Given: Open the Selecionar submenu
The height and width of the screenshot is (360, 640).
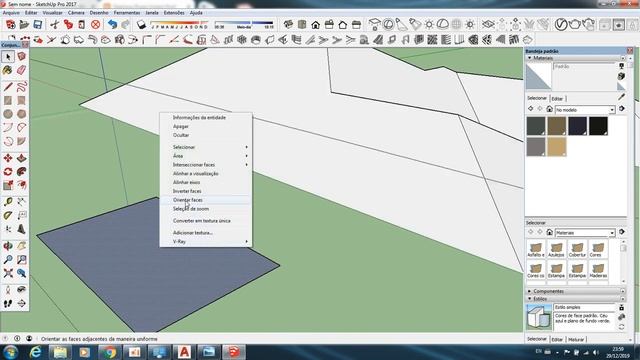Looking at the screenshot, I should point(206,147).
